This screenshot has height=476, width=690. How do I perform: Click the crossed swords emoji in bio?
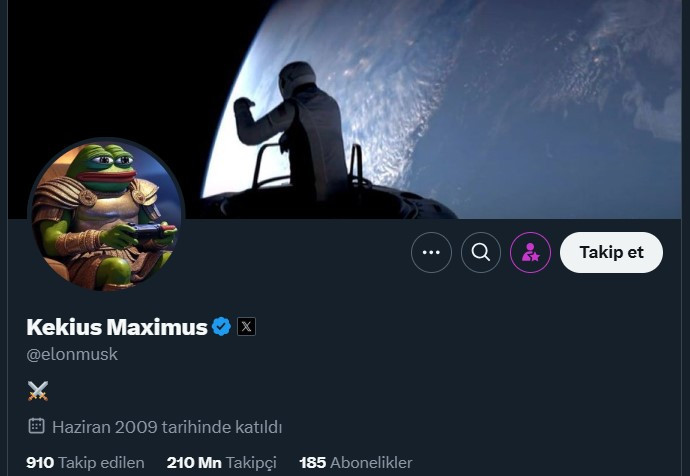pyautogui.click(x=38, y=391)
